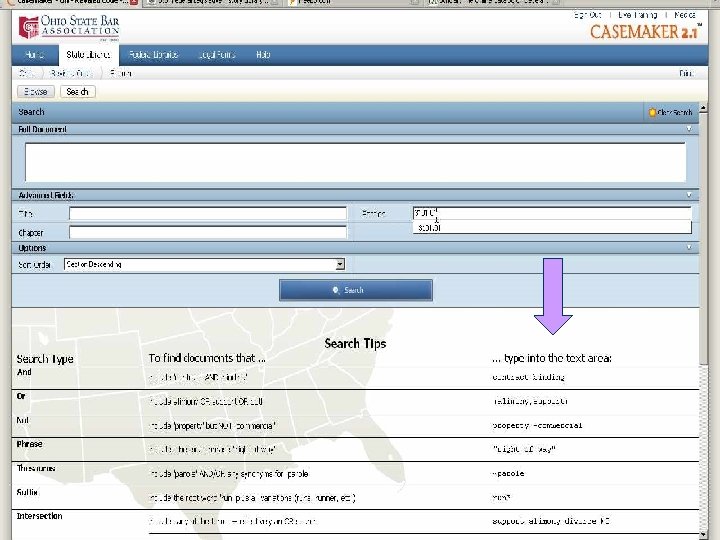Click the '"right of way"' example text
The width and height of the screenshot is (720, 540).
[x=523, y=449]
